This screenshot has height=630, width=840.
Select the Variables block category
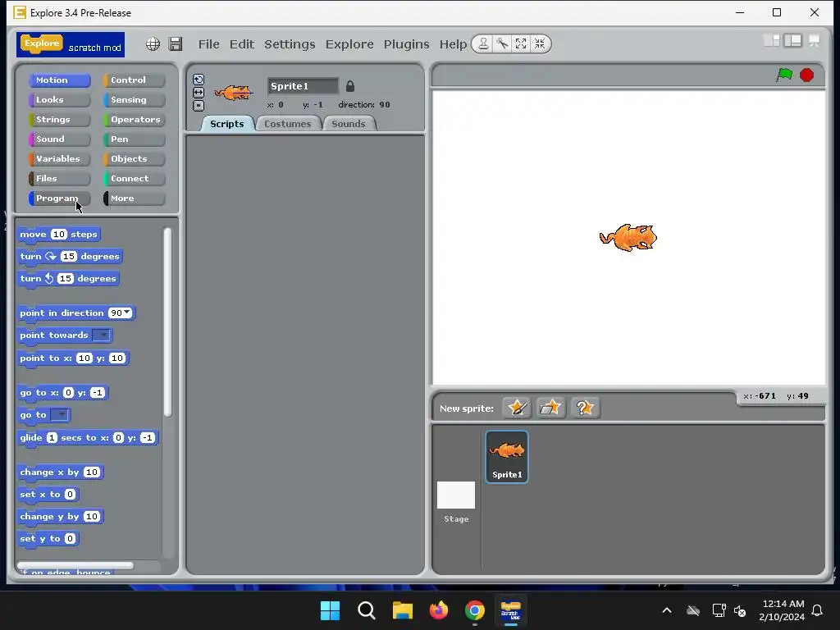point(59,158)
